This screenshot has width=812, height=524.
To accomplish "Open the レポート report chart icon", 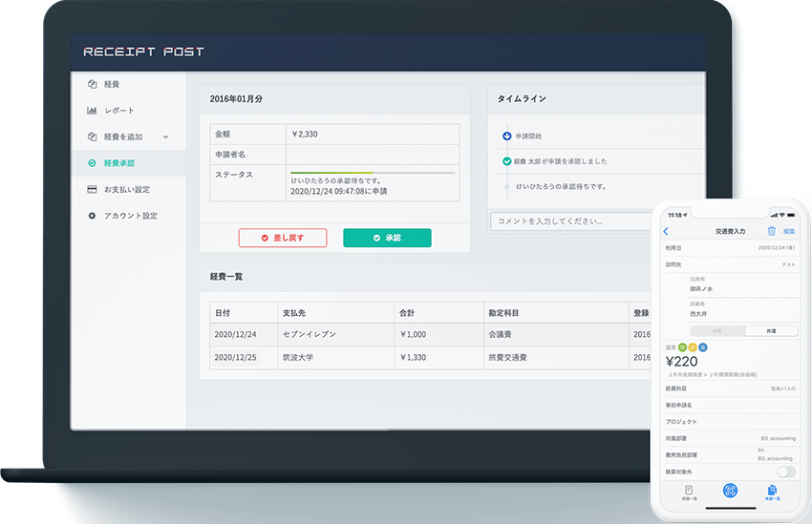I will point(93,111).
